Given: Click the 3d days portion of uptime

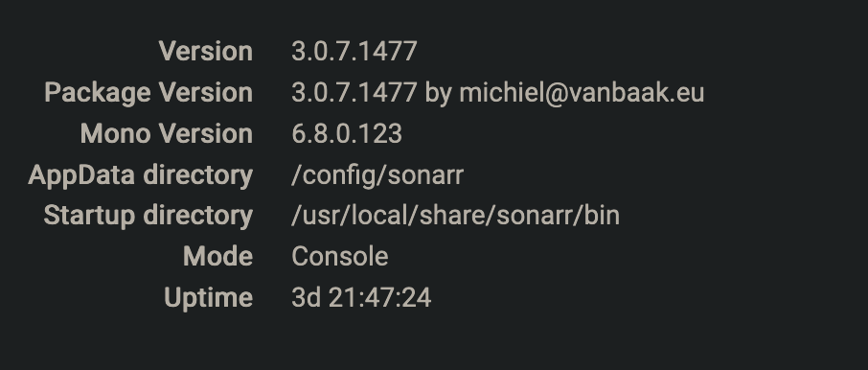Looking at the screenshot, I should click(x=307, y=297).
